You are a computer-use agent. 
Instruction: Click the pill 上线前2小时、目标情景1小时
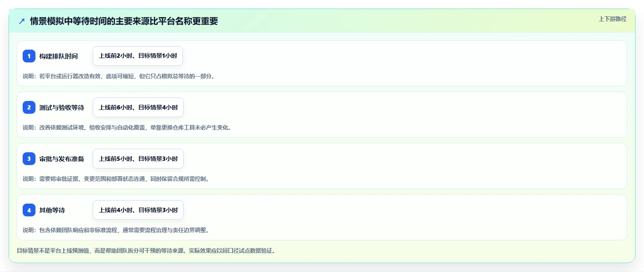[x=138, y=56]
